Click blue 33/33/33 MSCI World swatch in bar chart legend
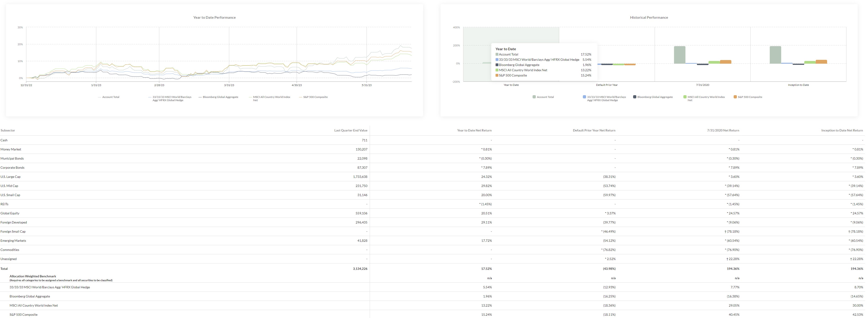868x318 pixels. click(585, 97)
